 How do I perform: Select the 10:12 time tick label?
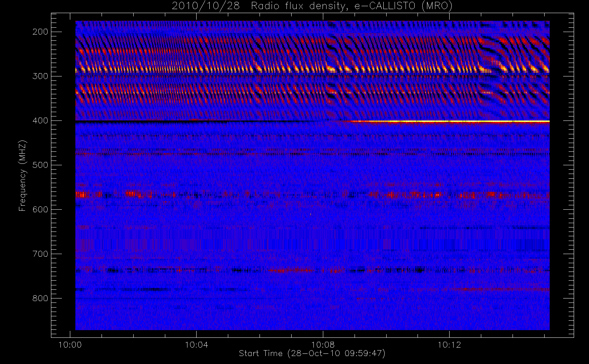[x=449, y=345]
